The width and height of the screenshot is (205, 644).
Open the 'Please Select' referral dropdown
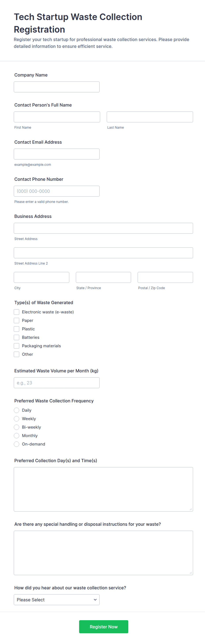tap(57, 600)
